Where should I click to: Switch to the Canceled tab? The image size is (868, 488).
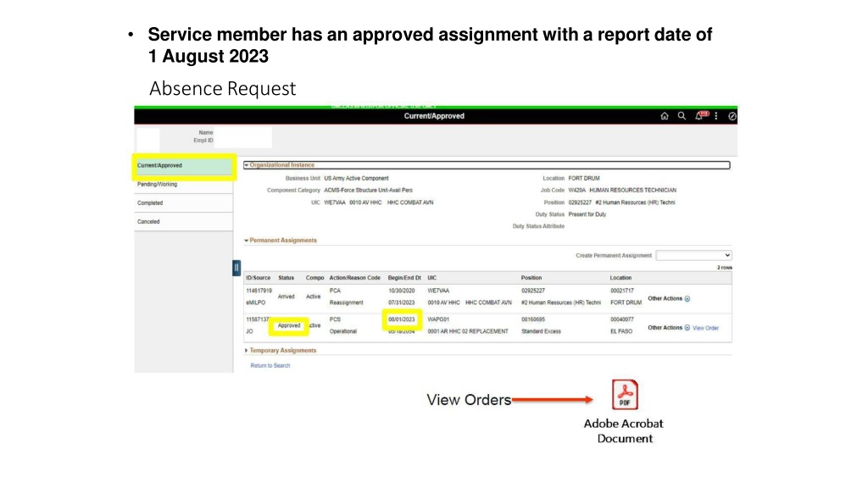coord(183,222)
